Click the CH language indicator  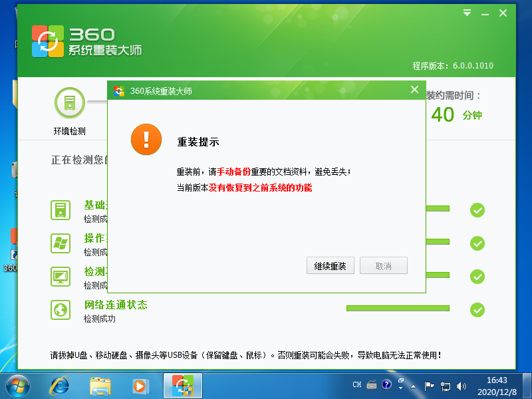pos(356,384)
